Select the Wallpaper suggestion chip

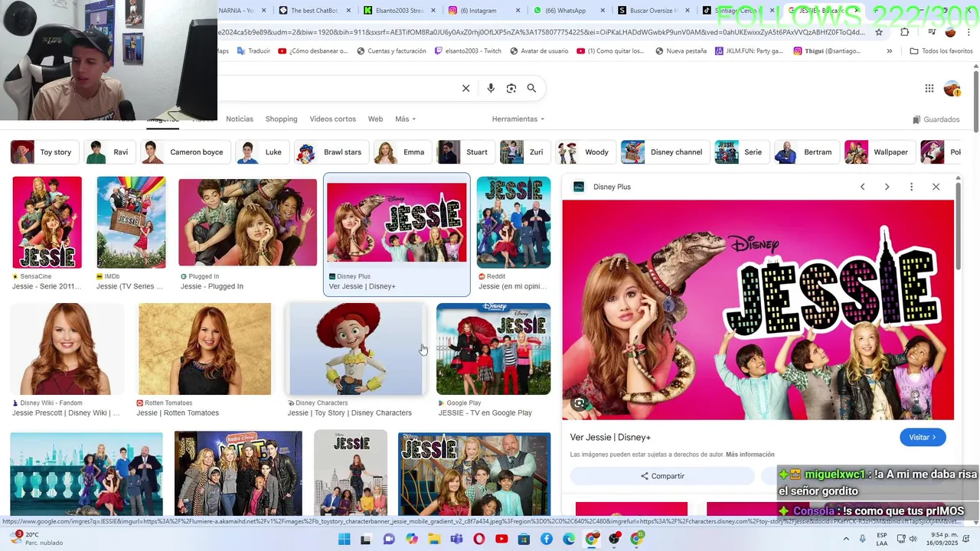pyautogui.click(x=879, y=152)
